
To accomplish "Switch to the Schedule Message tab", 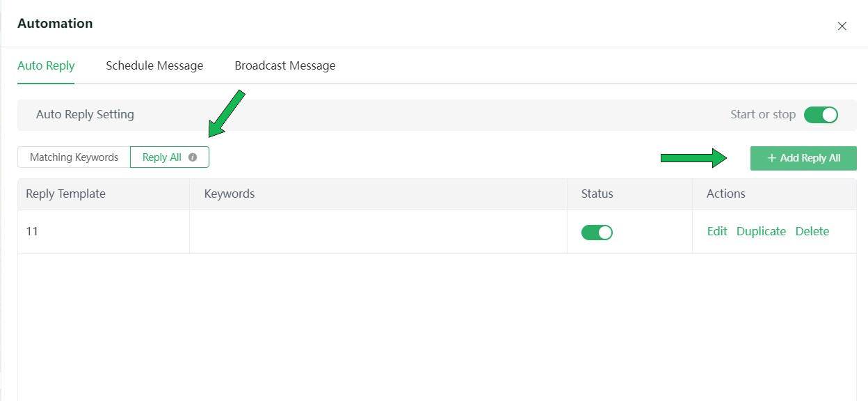I will [x=154, y=65].
